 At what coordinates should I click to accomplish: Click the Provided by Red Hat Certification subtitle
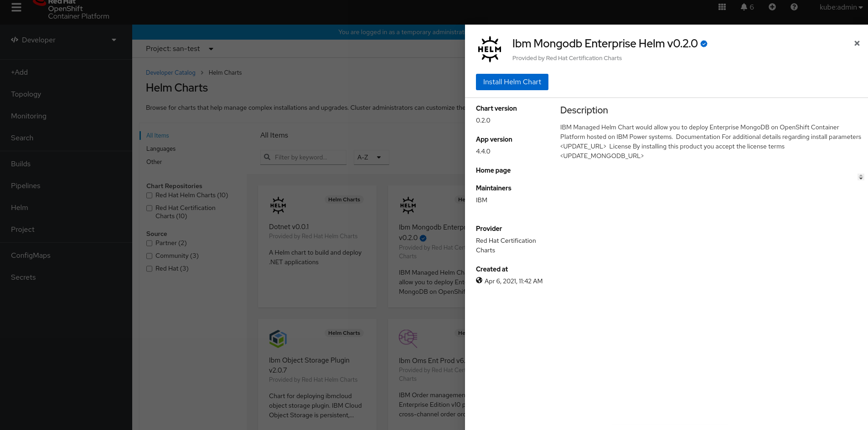click(567, 58)
